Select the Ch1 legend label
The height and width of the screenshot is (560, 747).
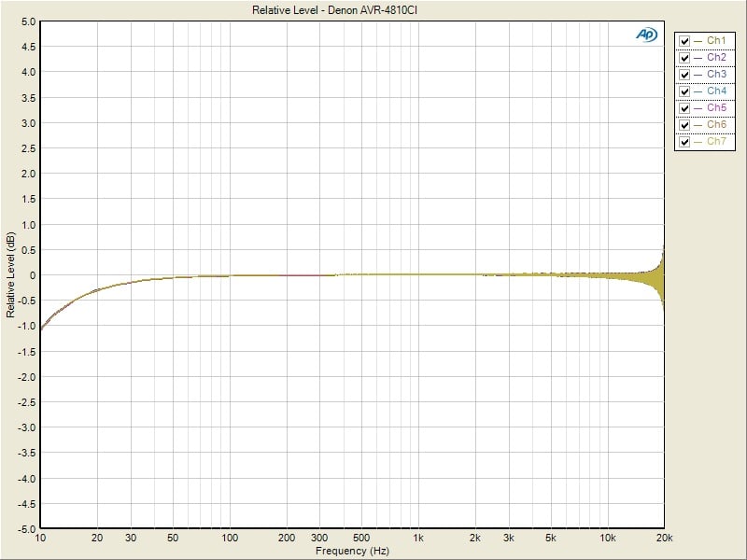click(716, 41)
